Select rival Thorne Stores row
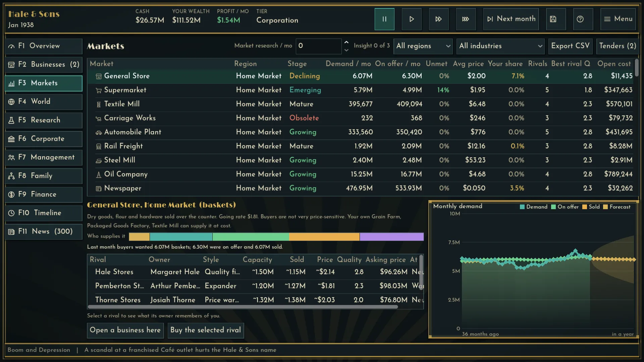Screen dimensions: 644x362 click(x=254, y=300)
